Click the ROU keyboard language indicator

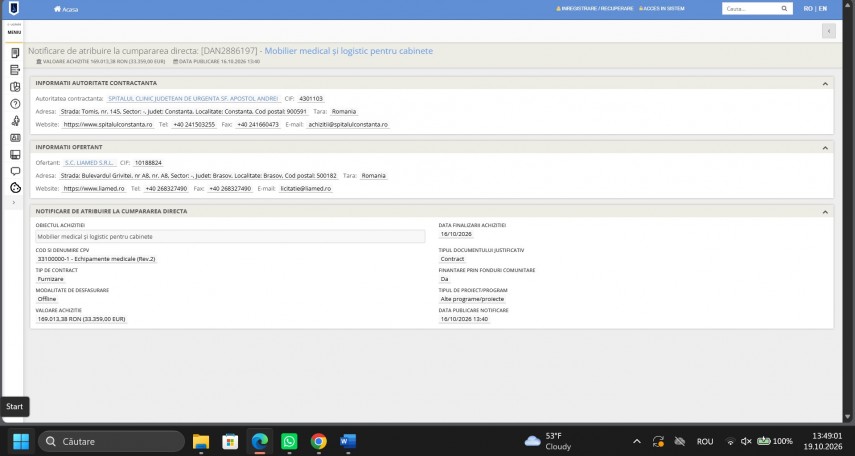705,441
